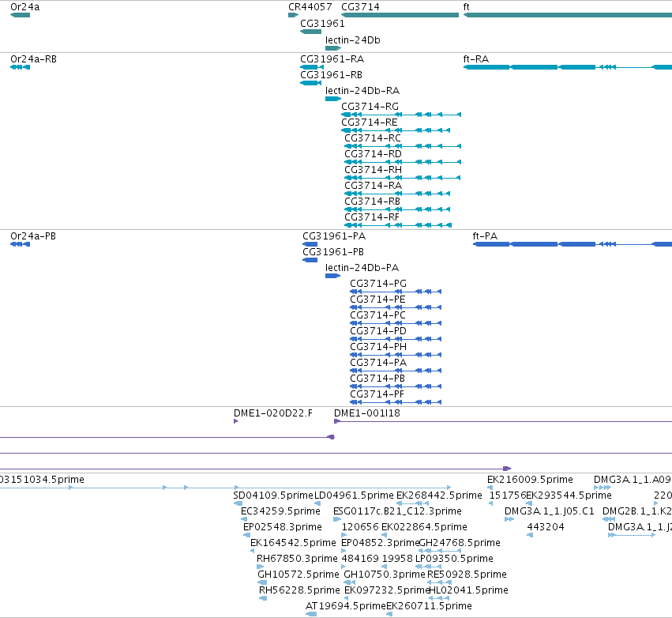Select protein CG3714-PF
The width and height of the screenshot is (672, 618).
point(396,402)
